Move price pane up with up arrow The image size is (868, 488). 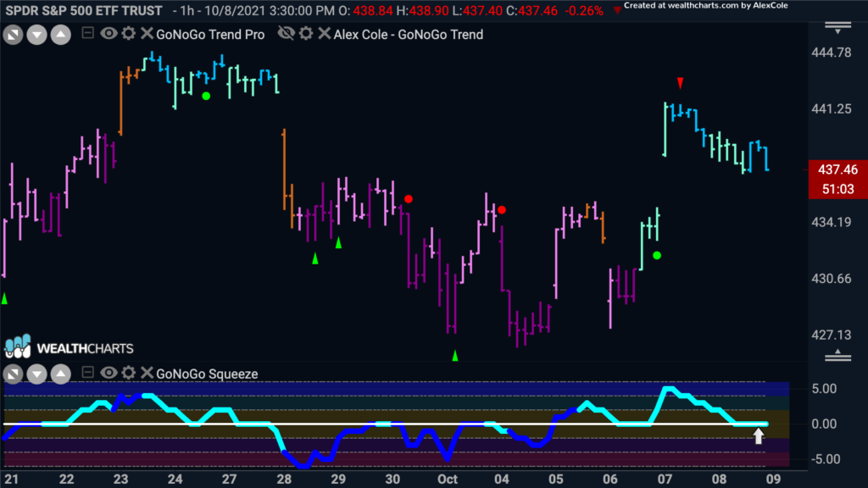[x=61, y=36]
